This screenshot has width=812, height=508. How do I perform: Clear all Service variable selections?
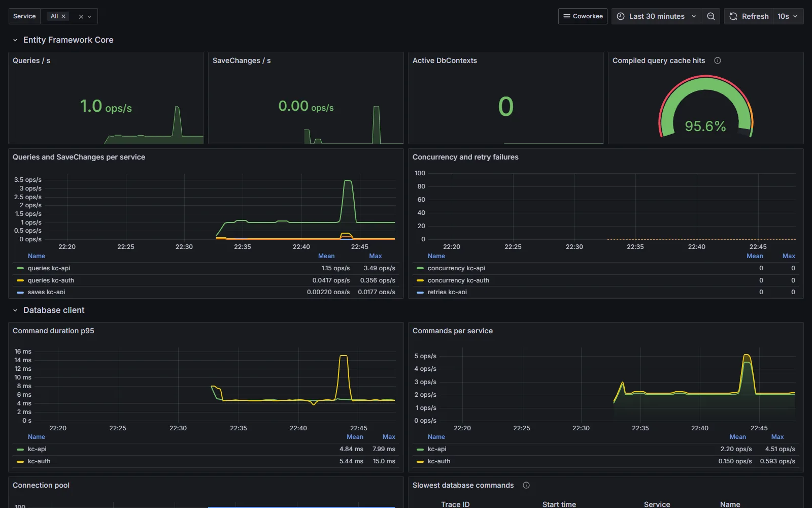coord(81,16)
